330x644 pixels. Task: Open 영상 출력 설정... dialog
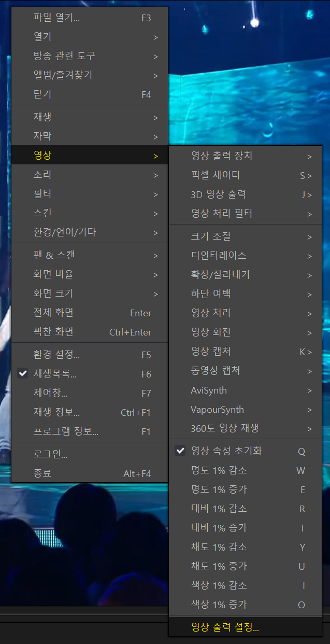245,627
